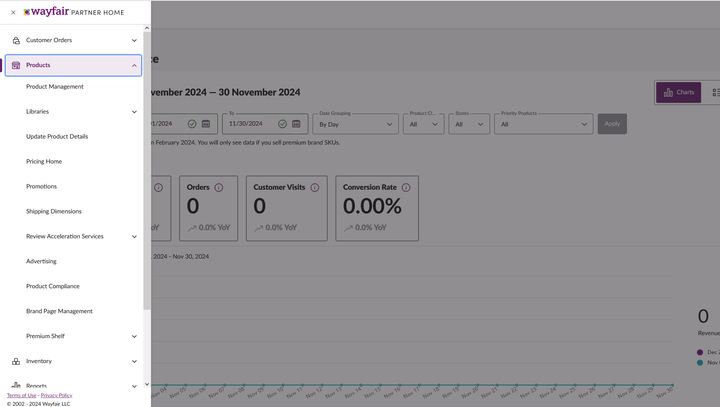Click the Customer Visits info icon

click(315, 187)
